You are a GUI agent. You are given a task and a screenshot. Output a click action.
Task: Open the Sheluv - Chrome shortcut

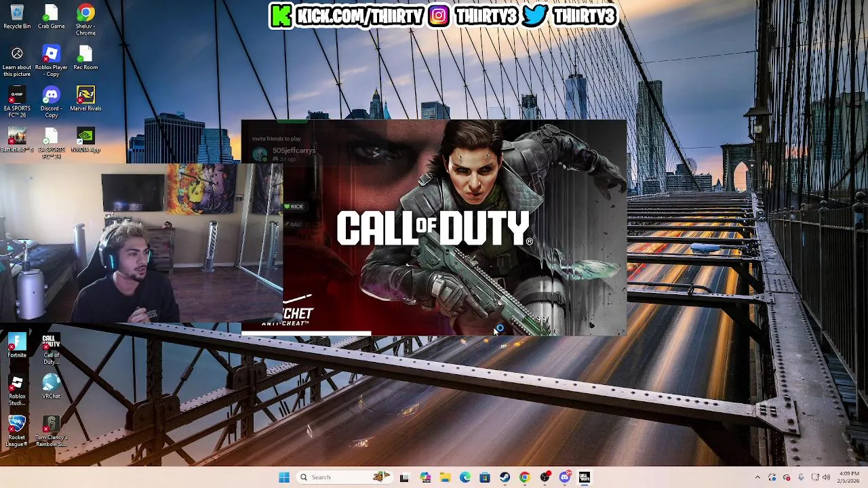click(x=85, y=20)
